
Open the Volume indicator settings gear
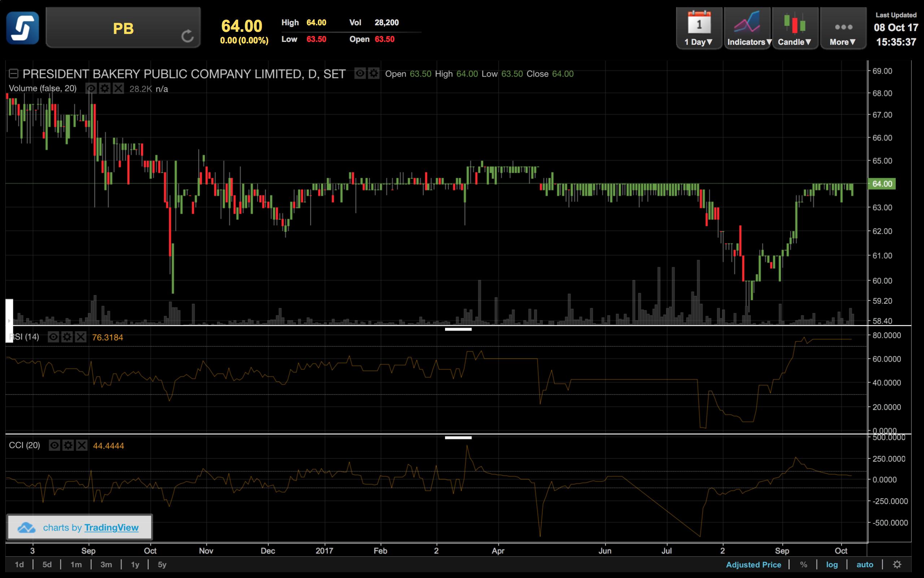click(105, 89)
